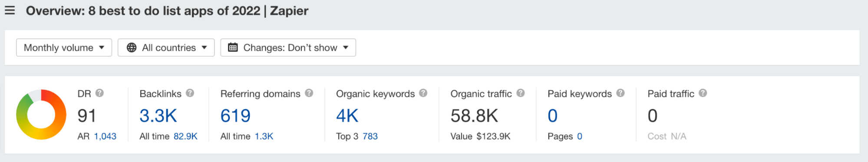This screenshot has height=162, width=868.
Task: Open the All time 82.9K backlinks link
Action: (x=185, y=136)
